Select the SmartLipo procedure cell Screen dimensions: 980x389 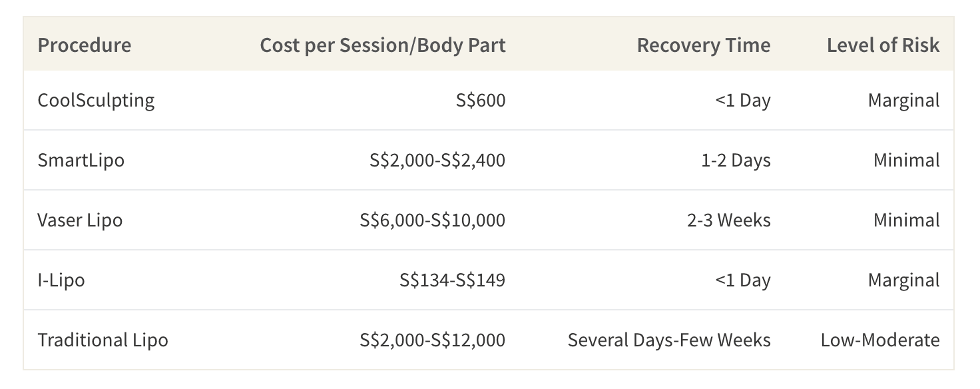click(x=81, y=161)
